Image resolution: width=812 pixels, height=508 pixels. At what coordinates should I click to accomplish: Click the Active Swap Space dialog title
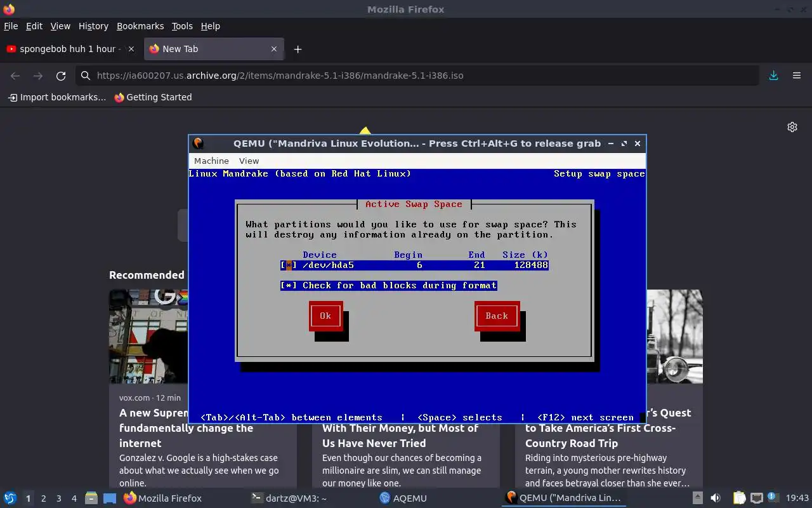coord(414,204)
